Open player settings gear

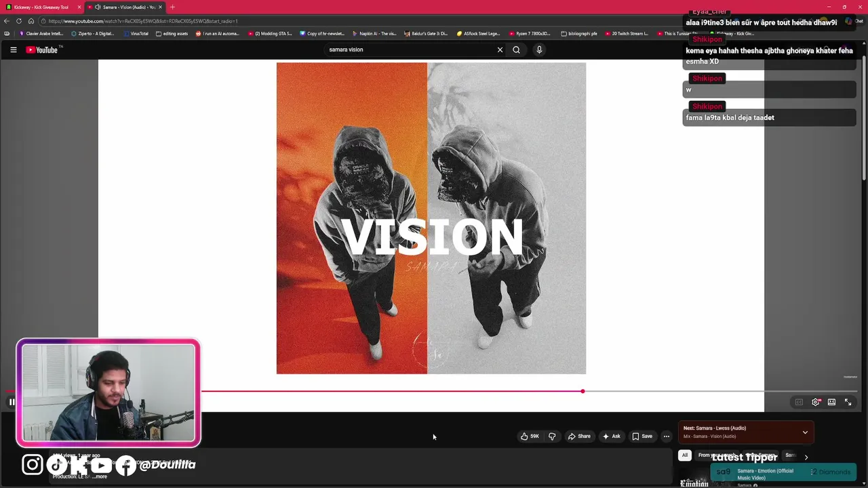815,402
